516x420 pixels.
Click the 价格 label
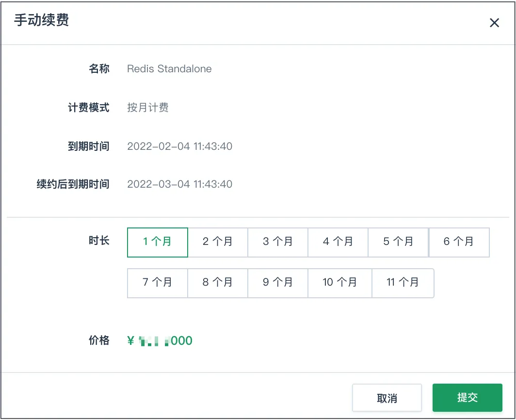pos(99,340)
